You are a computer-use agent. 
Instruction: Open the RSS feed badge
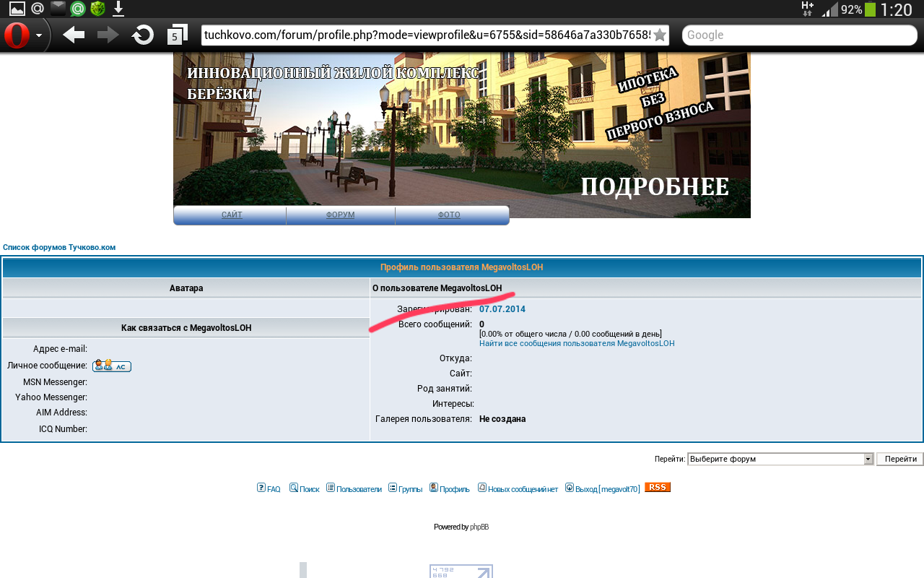[x=658, y=487]
